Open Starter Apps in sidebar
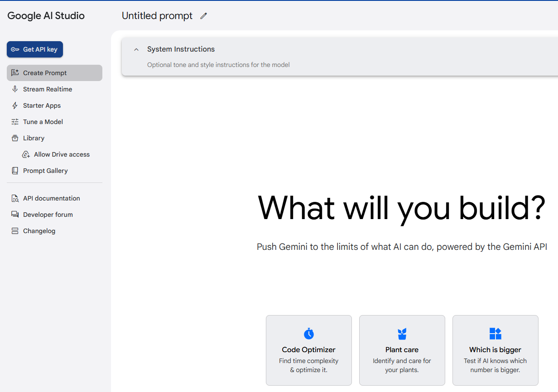This screenshot has height=392, width=558. pos(54,105)
